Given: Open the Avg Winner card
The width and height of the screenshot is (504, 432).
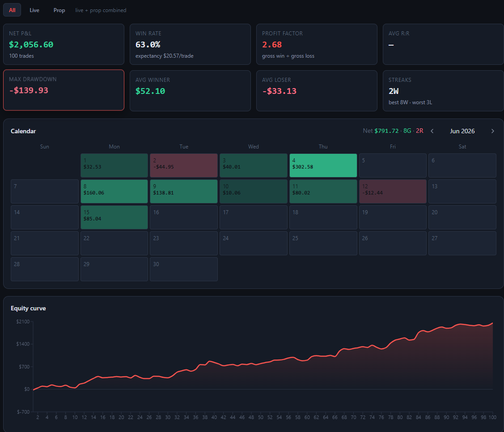Looking at the screenshot, I should [x=190, y=91].
